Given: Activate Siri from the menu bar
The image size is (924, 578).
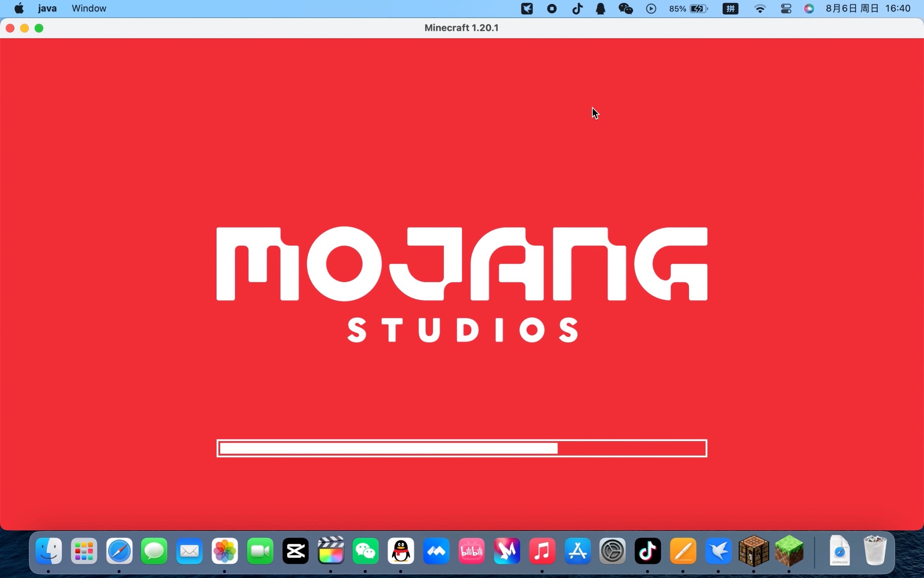Looking at the screenshot, I should [x=809, y=8].
